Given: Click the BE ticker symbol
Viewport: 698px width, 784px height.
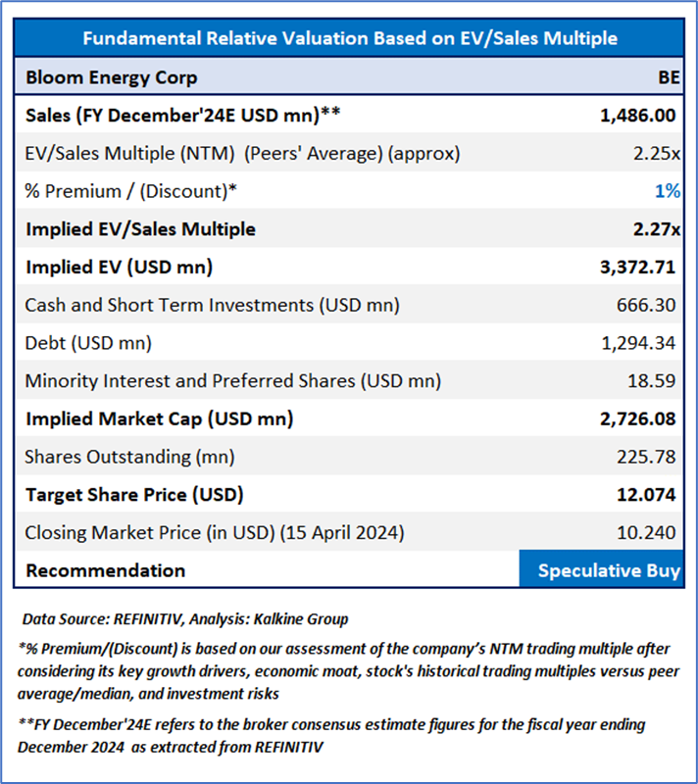Looking at the screenshot, I should coord(668,76).
